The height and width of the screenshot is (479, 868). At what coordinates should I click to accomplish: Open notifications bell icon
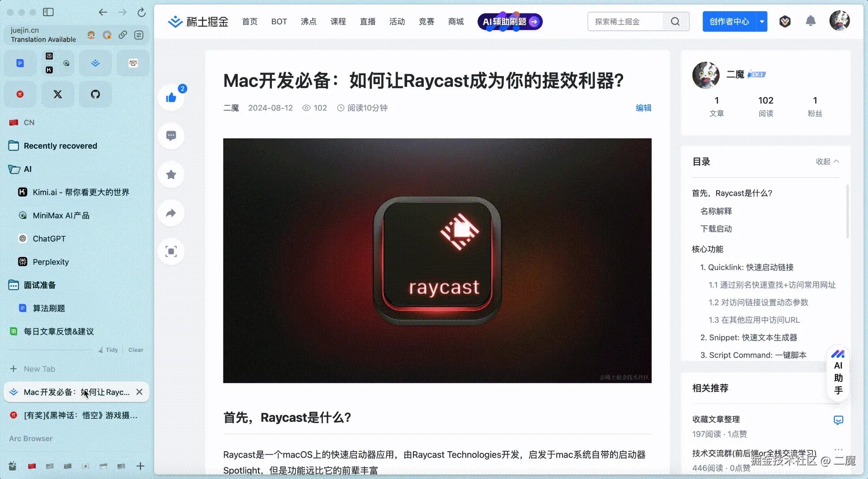pyautogui.click(x=811, y=21)
